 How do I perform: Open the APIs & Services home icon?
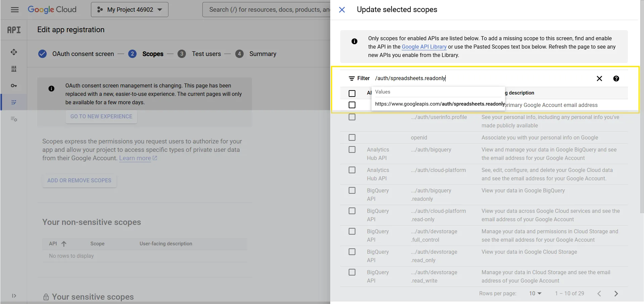click(14, 30)
